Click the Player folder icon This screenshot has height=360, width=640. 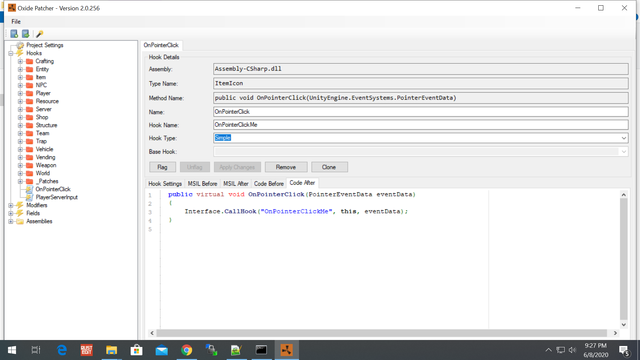click(29, 93)
